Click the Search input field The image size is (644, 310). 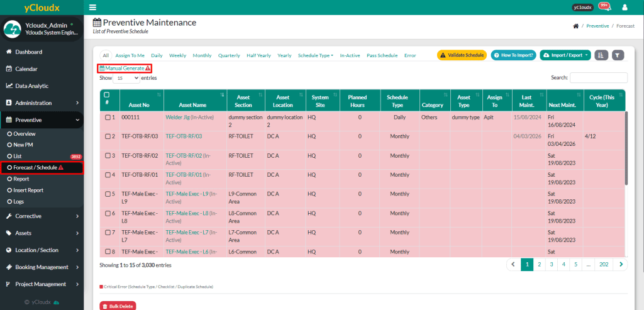(598, 78)
